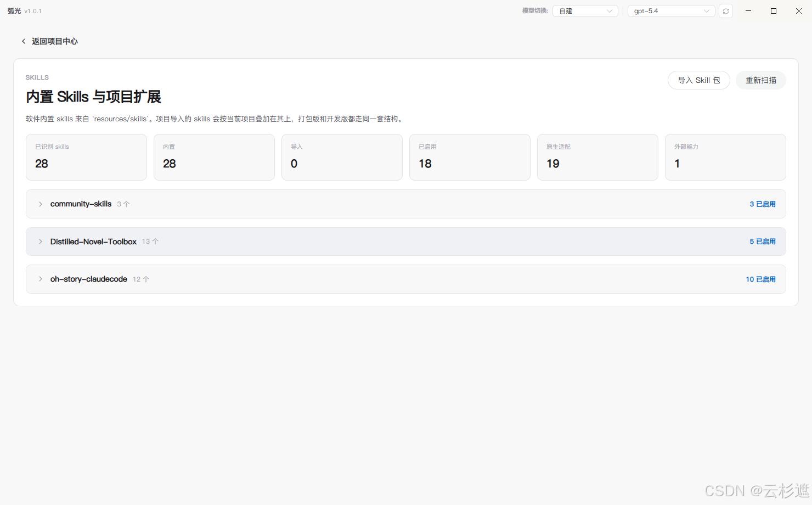Select the community-skills row title
This screenshot has height=505, width=812.
[81, 204]
